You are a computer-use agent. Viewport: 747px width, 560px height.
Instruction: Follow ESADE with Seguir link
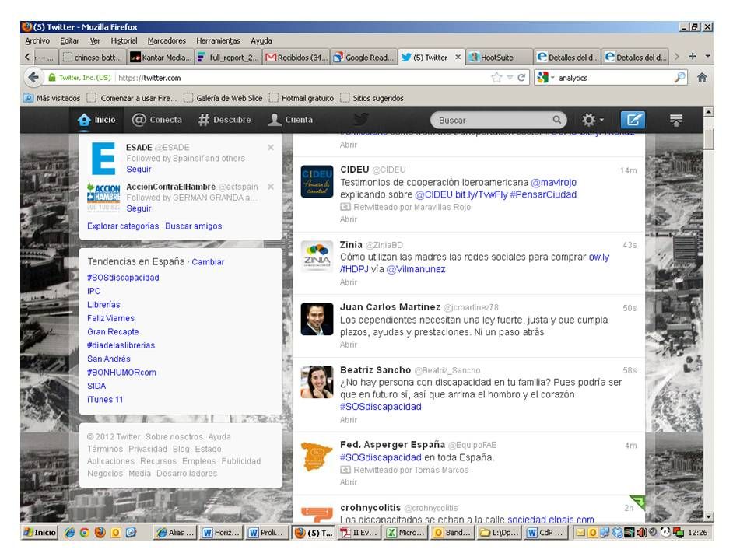click(139, 169)
